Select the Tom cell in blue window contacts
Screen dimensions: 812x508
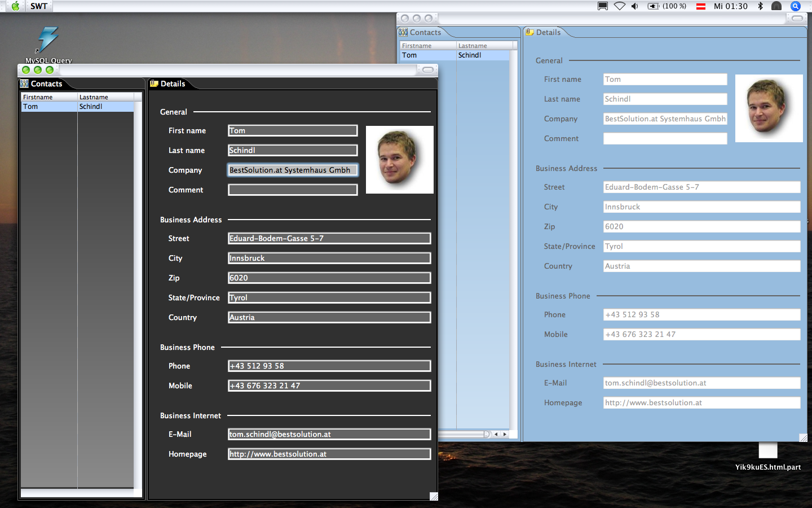coord(428,55)
